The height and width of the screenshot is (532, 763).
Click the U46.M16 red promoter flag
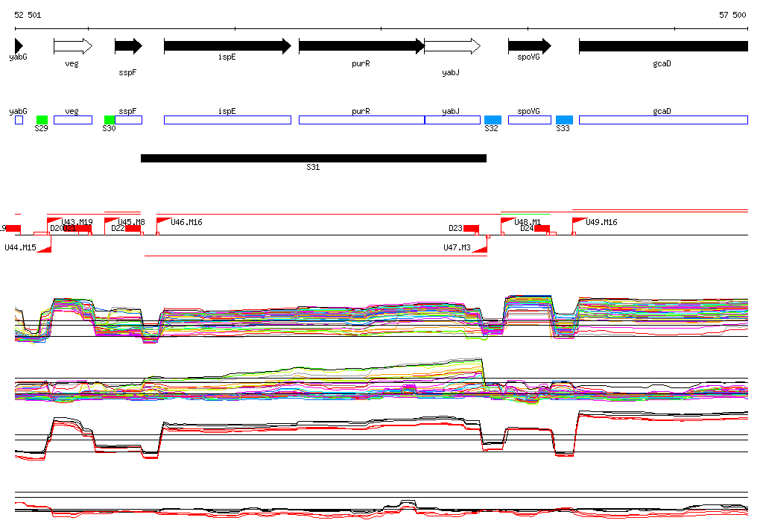[163, 221]
